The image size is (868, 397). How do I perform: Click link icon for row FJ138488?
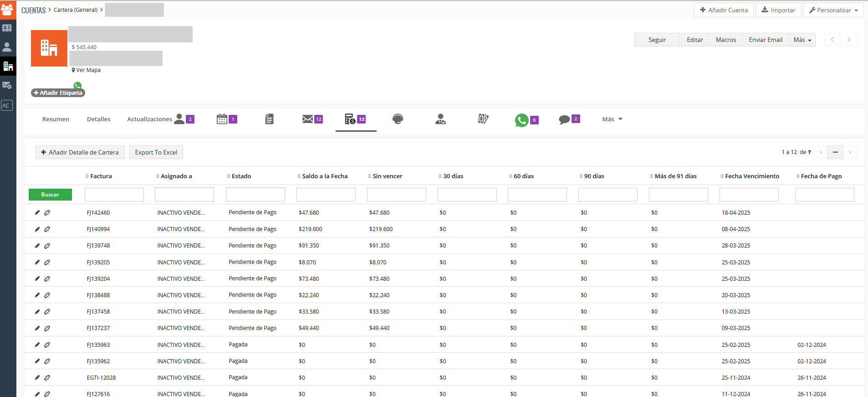[47, 295]
